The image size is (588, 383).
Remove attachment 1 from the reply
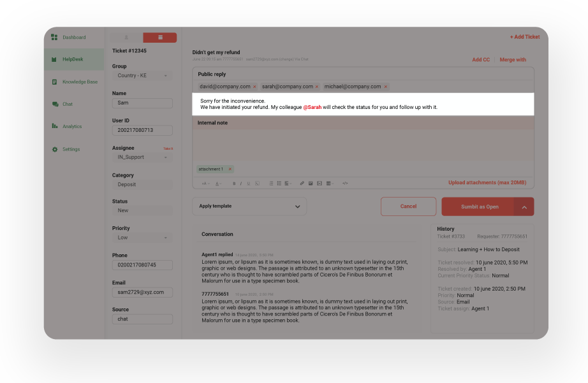pyautogui.click(x=230, y=170)
